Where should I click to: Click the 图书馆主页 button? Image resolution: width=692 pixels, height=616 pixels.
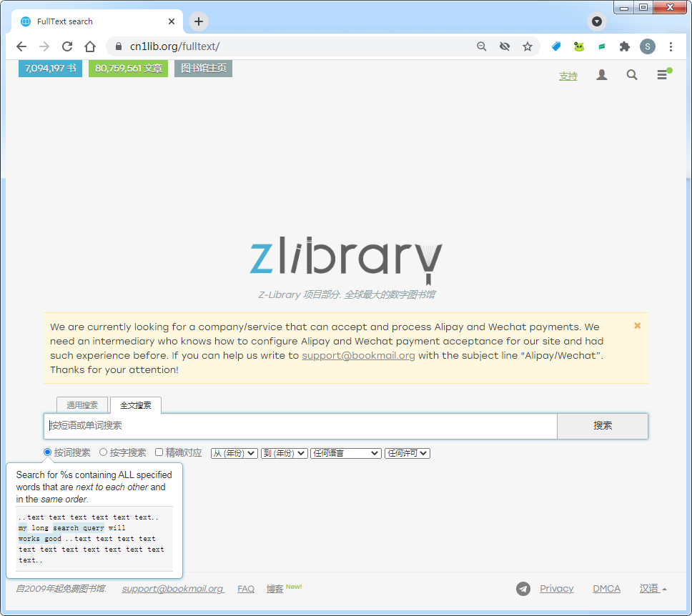tap(204, 69)
